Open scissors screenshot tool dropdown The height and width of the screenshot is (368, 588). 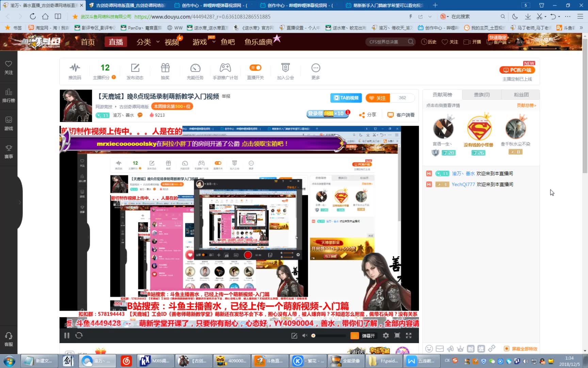(545, 16)
